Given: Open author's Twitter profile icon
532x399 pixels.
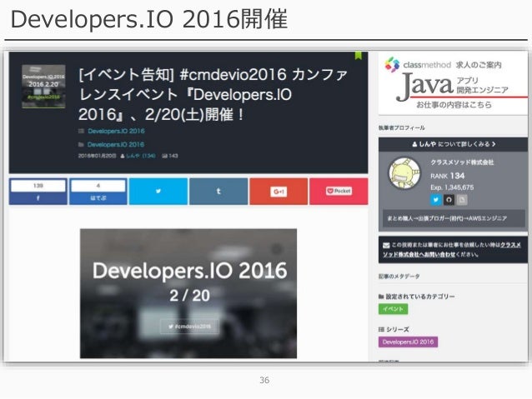Looking at the screenshot, I should (x=435, y=200).
